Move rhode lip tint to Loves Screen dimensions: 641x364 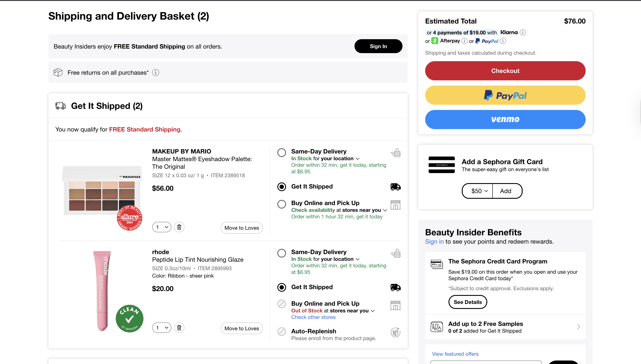coord(242,328)
